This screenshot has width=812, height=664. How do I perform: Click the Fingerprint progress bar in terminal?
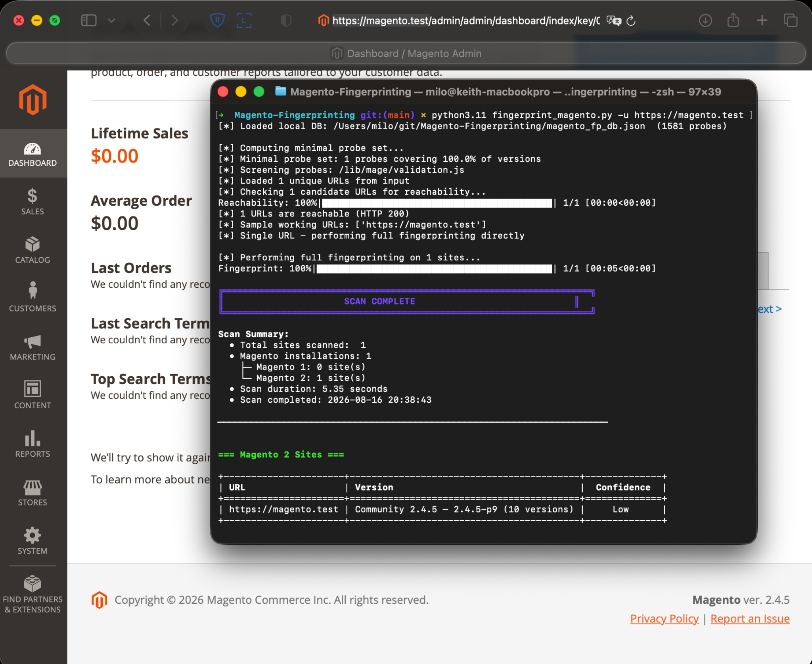coord(435,269)
